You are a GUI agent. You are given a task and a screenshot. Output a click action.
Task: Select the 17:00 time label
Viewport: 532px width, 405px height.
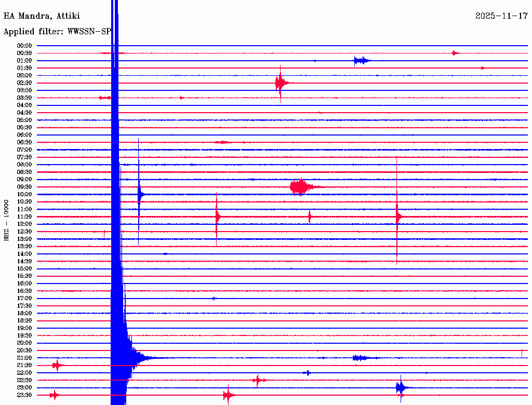24,299
